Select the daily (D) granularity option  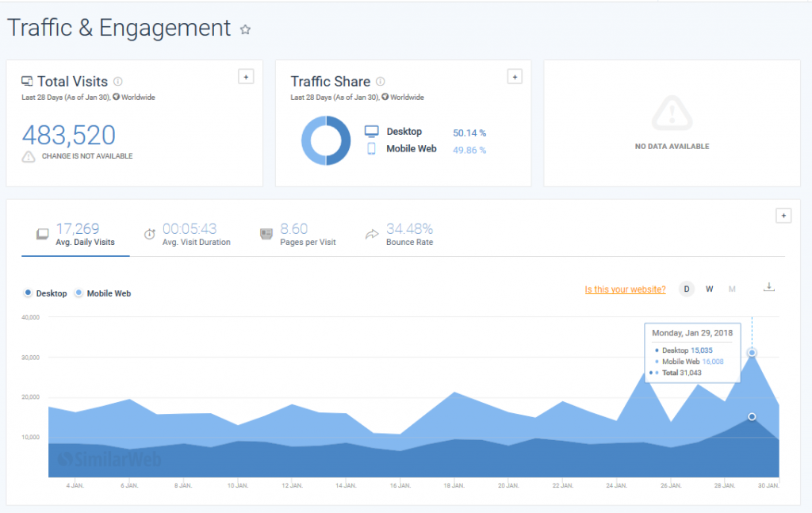click(x=687, y=289)
